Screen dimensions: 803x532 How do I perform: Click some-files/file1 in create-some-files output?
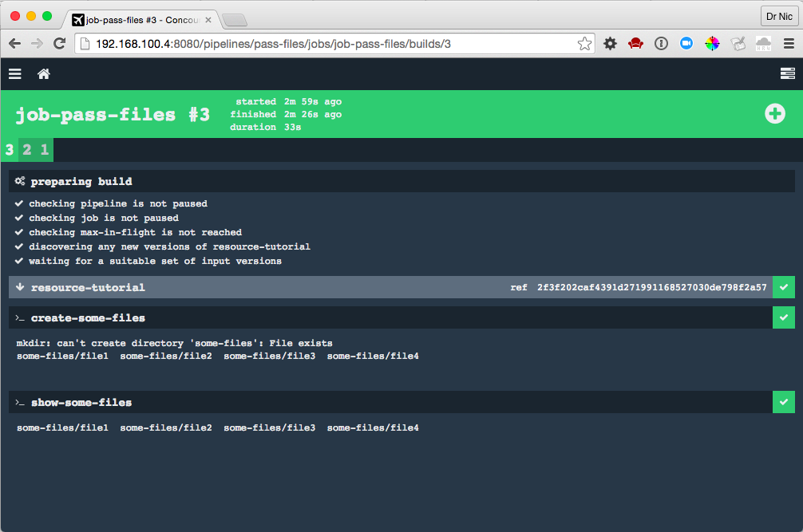click(x=62, y=356)
